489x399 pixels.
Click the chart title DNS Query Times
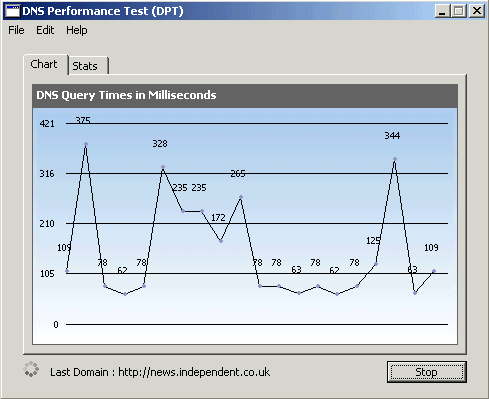tap(126, 95)
